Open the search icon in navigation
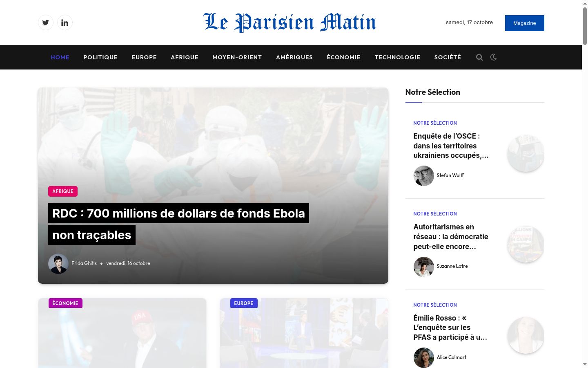Screen dimensions: 588x368 click(479, 57)
